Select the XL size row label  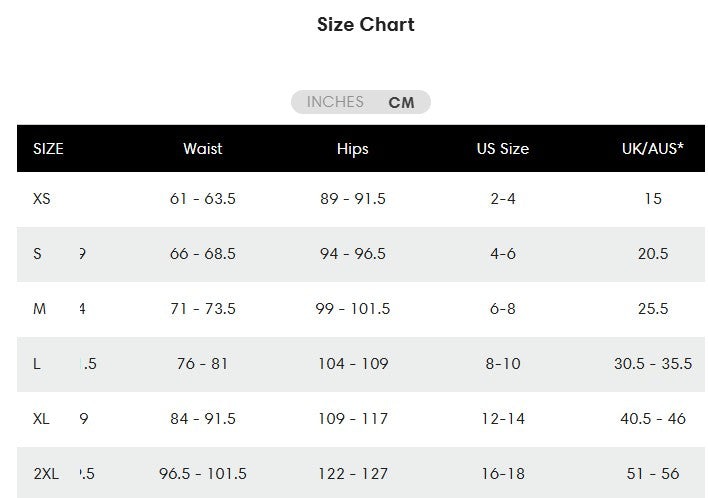[x=41, y=419]
